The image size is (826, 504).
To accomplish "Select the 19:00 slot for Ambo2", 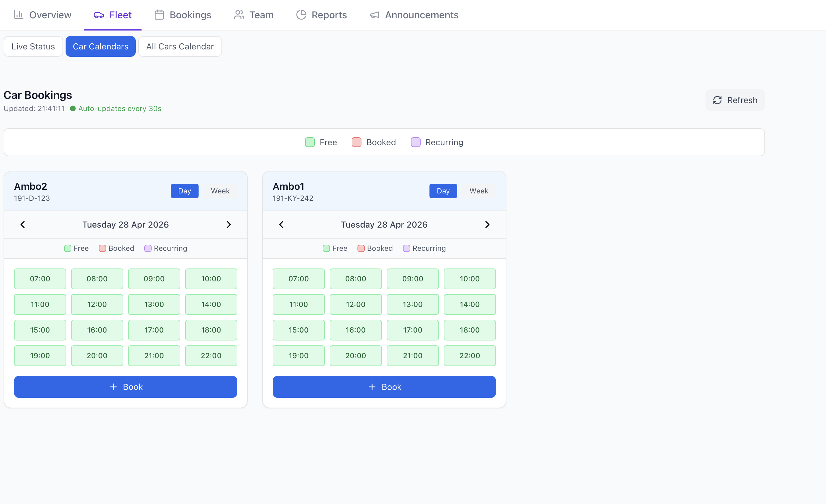I will 40,356.
